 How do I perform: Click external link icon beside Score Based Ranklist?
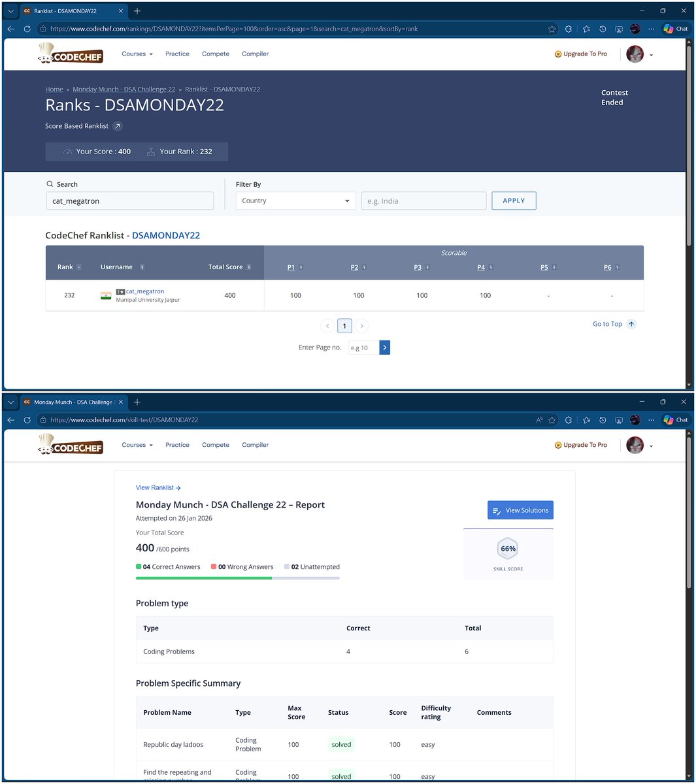(117, 126)
